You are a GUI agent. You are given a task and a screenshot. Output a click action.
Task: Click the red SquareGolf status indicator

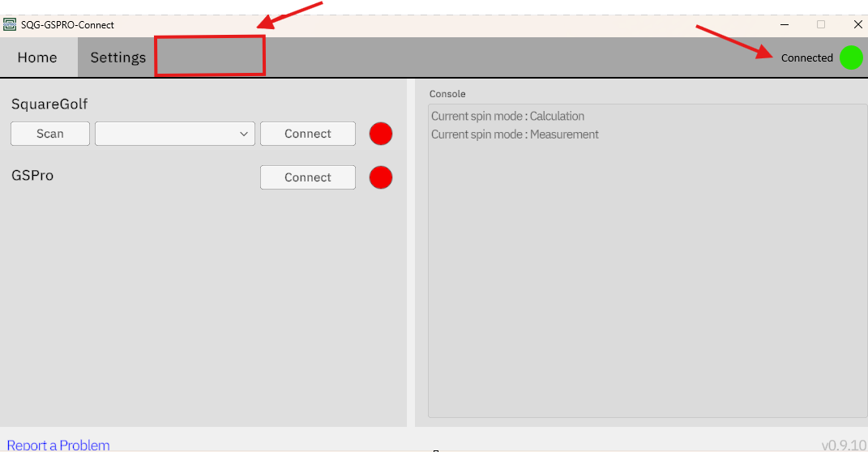point(381,134)
